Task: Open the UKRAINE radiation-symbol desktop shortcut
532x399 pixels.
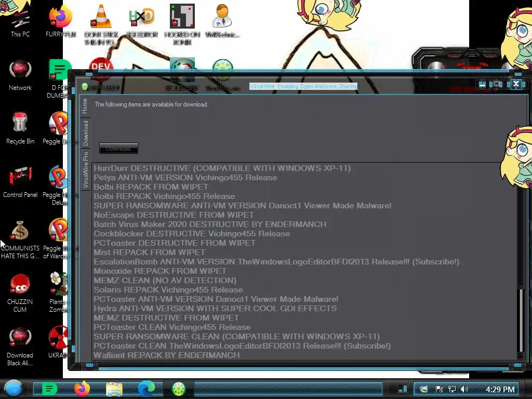Action: pos(58,343)
